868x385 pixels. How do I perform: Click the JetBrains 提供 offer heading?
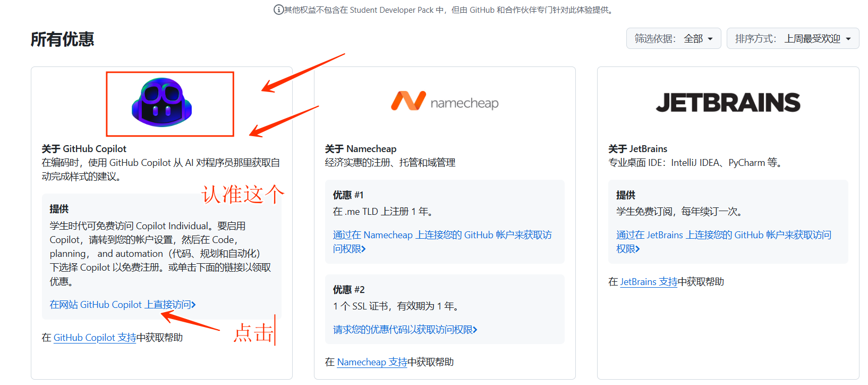[625, 195]
